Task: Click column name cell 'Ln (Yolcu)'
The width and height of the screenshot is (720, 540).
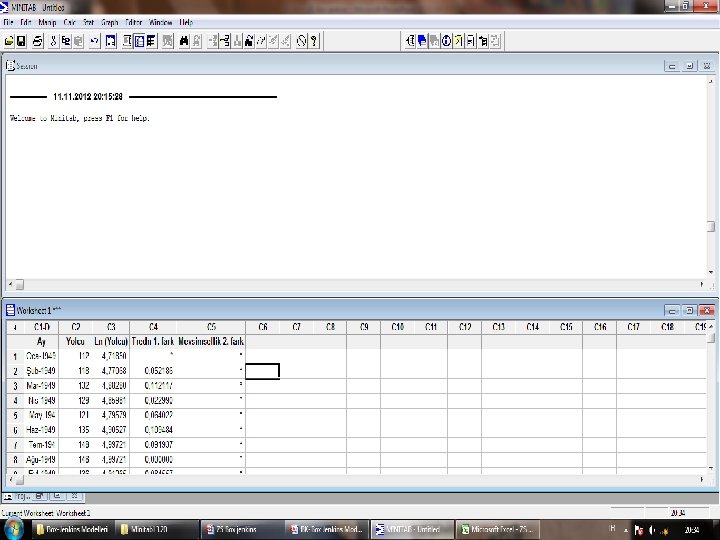Action: click(x=111, y=341)
